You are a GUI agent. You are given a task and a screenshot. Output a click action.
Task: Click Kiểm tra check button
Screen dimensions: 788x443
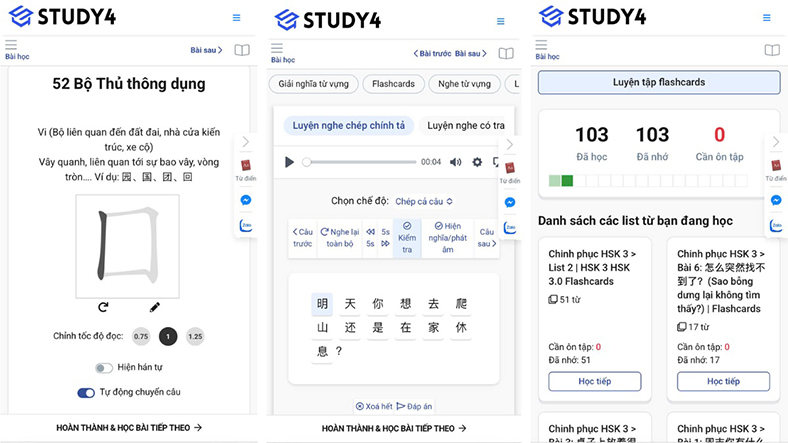407,238
